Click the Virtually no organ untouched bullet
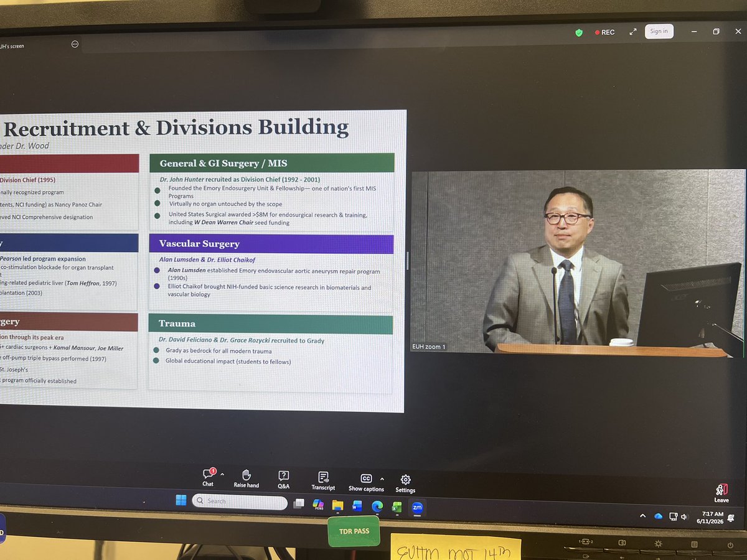The width and height of the screenshot is (747, 560). pos(226,203)
